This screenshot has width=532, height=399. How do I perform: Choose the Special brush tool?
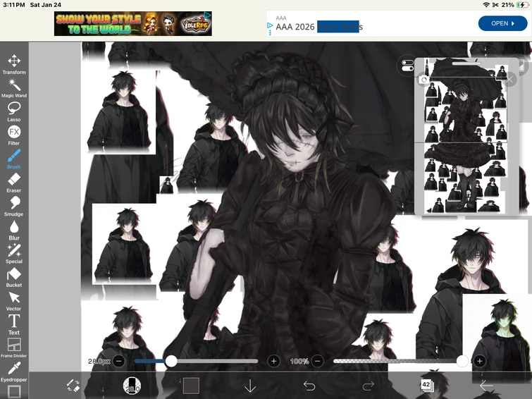click(x=14, y=254)
